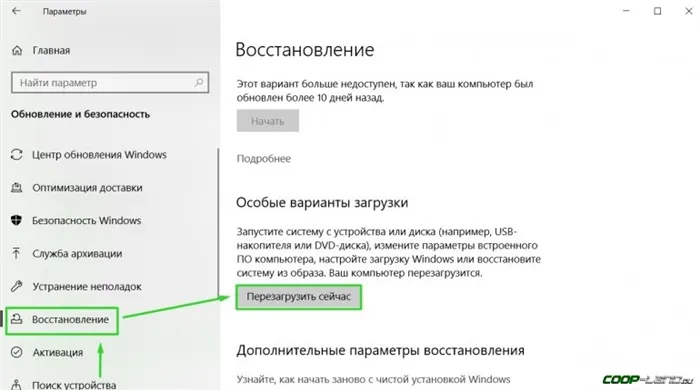This screenshot has width=700, height=390.
Task: Click the Troubleshoot wrench icon
Action: tap(17, 286)
